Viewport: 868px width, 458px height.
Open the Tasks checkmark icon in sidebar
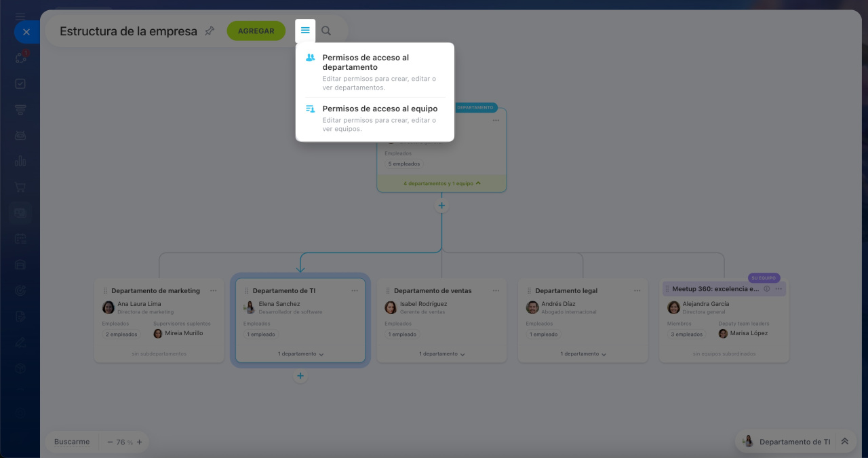coord(20,83)
